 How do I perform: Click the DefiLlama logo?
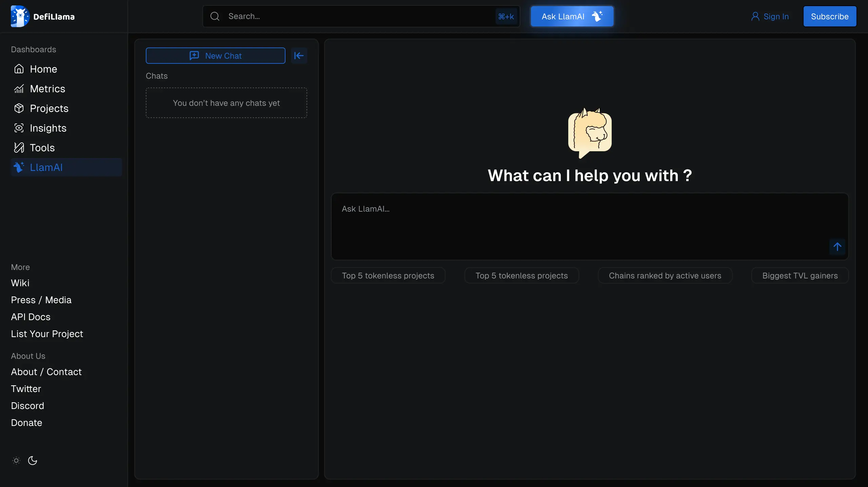click(43, 16)
